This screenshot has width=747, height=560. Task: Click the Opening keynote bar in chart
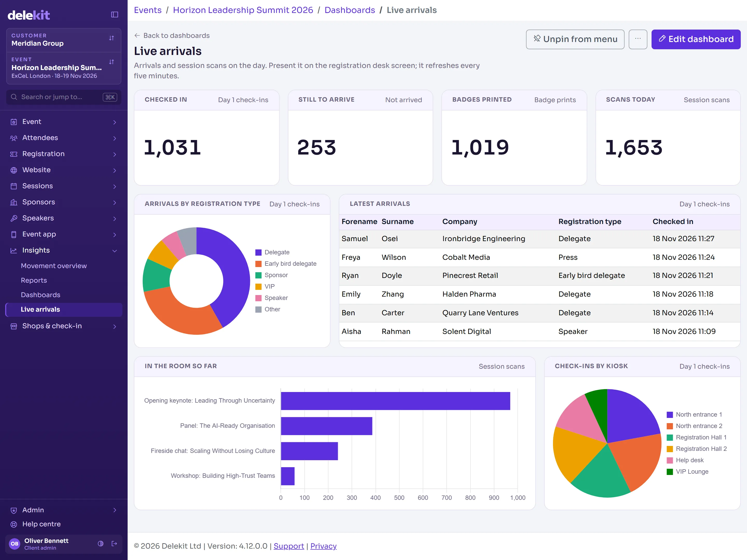point(396,401)
